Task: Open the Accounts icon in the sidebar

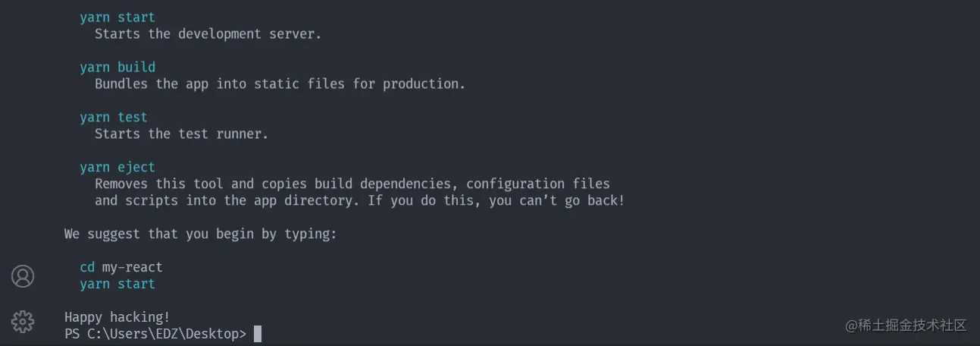Action: [23, 276]
